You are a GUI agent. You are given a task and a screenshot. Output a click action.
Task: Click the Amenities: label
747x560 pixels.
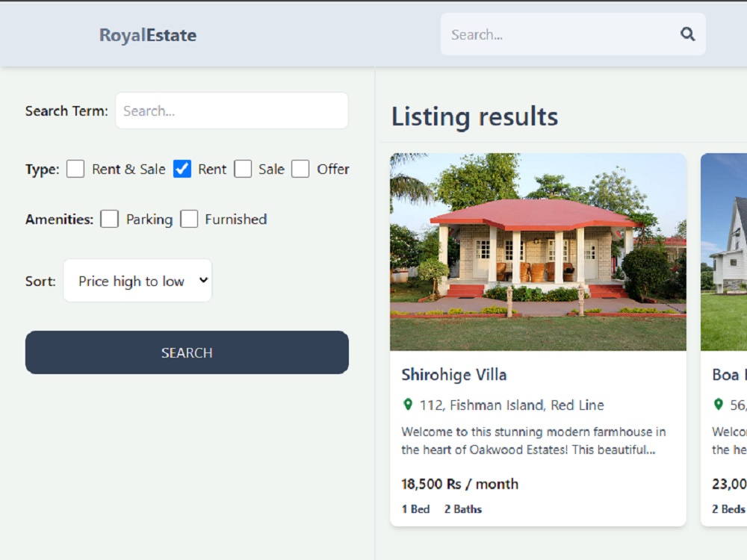[x=59, y=220]
